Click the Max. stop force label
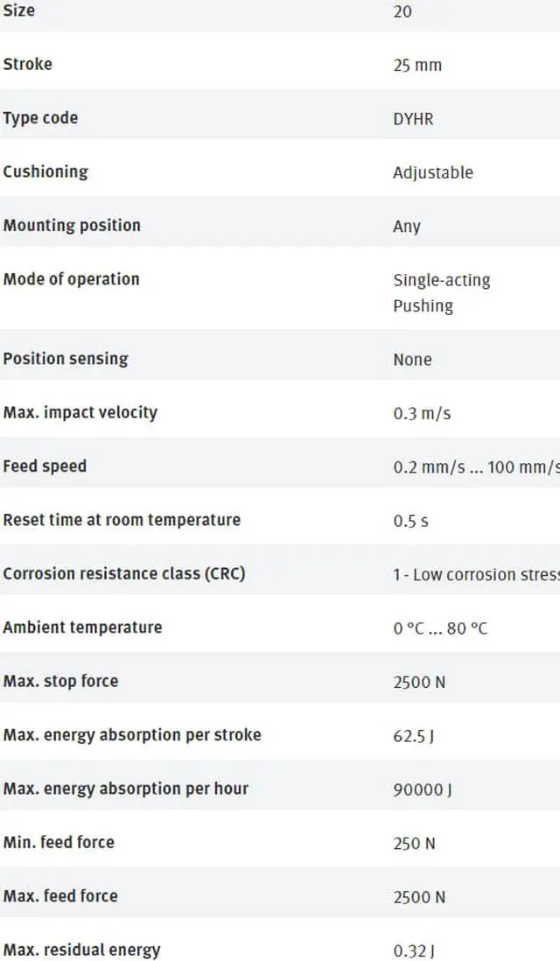Image resolution: width=560 pixels, height=961 pixels. pos(60,681)
